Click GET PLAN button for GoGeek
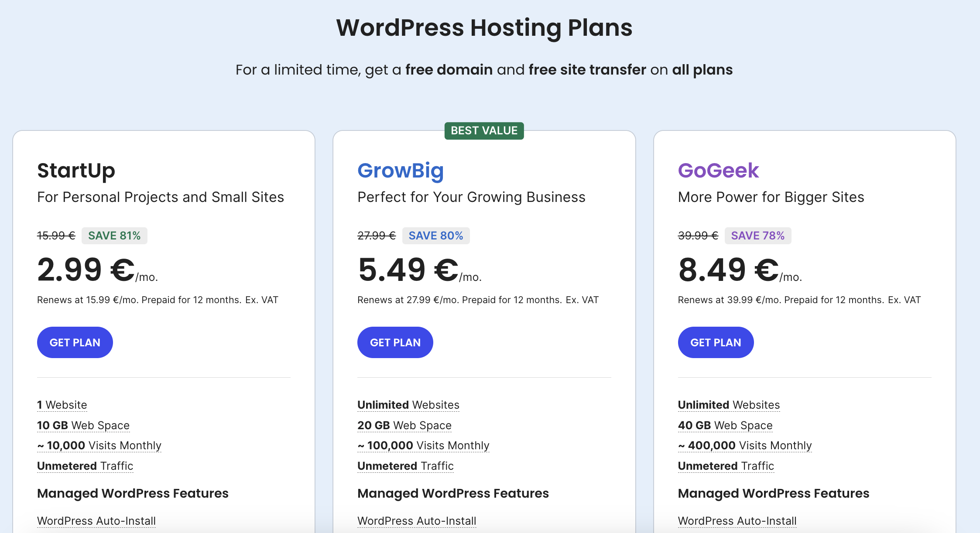 [x=716, y=342]
